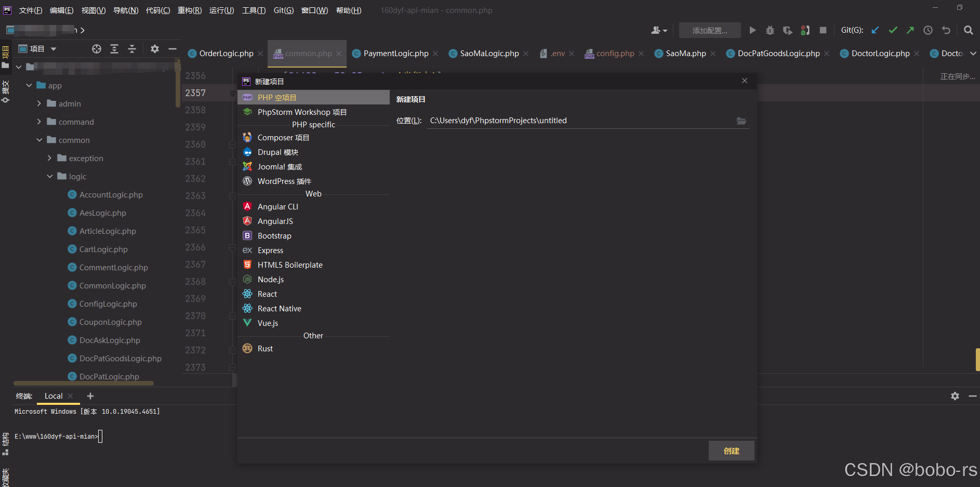The height and width of the screenshot is (487, 980).
Task: Click the Git update project arrow icon
Action: (x=875, y=30)
